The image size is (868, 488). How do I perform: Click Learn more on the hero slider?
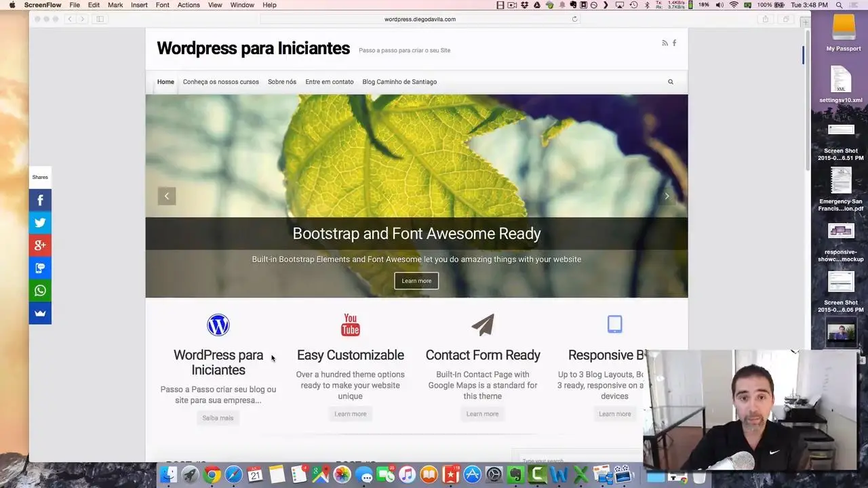(416, 281)
